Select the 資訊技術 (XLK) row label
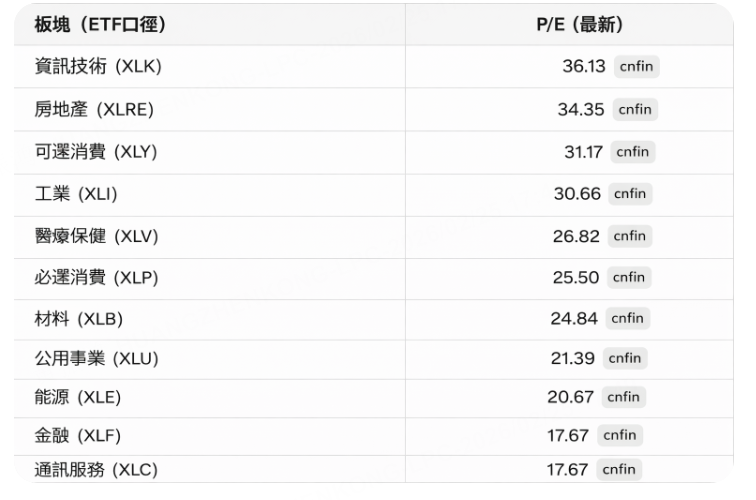 click(98, 67)
